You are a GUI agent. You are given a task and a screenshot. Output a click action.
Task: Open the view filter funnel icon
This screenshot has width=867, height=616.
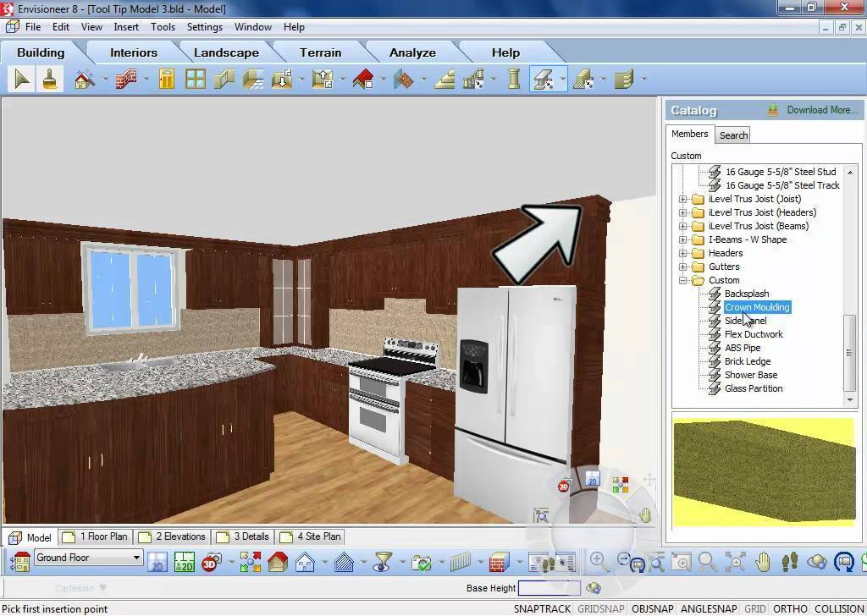[x=382, y=562]
